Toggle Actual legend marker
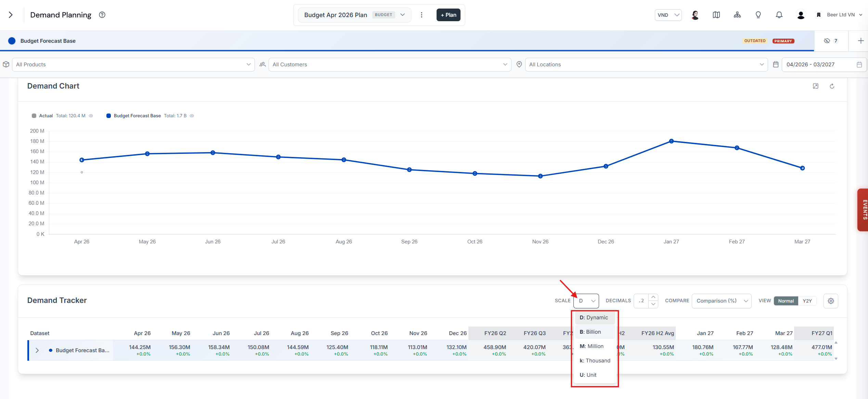Screen dimensions: 868x399 pyautogui.click(x=34, y=116)
